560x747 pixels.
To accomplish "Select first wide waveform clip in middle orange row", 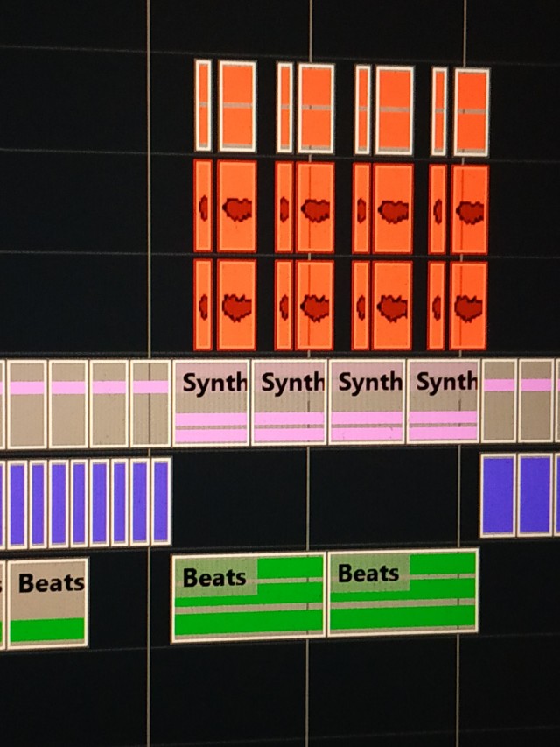I will pos(237,207).
